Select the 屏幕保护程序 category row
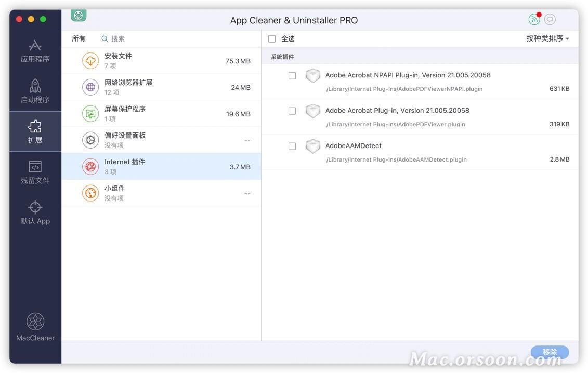The height and width of the screenshot is (373, 588). (156, 113)
